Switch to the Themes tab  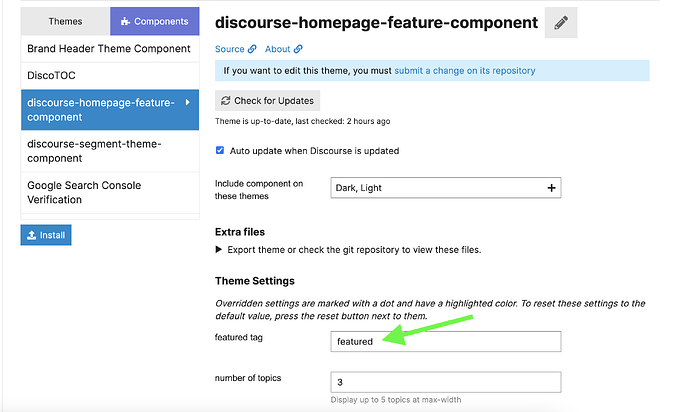(65, 21)
